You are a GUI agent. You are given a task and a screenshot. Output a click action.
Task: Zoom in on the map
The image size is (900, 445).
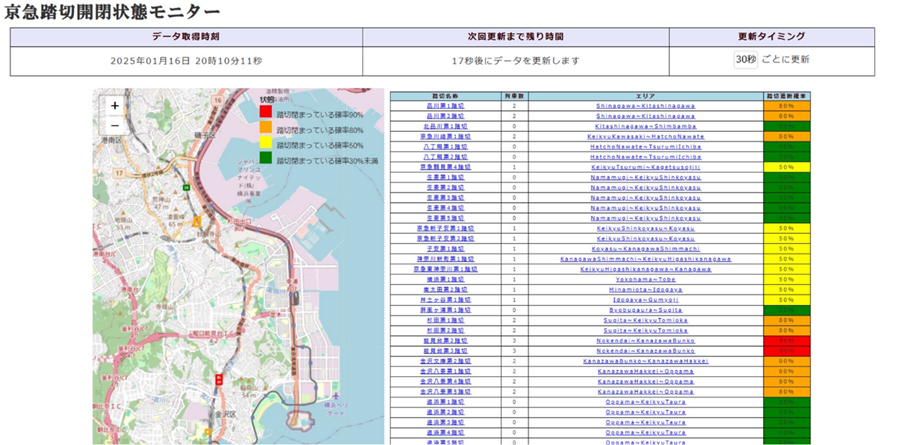(x=115, y=105)
